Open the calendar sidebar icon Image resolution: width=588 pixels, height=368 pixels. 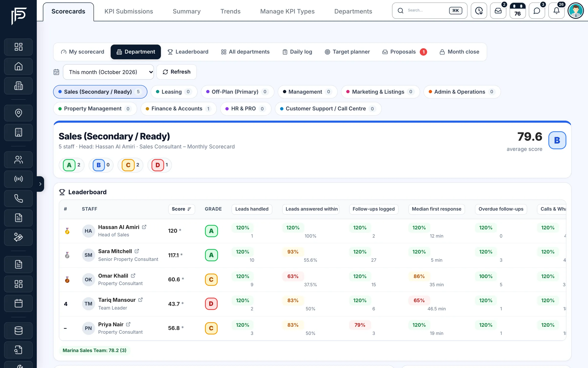(x=18, y=303)
